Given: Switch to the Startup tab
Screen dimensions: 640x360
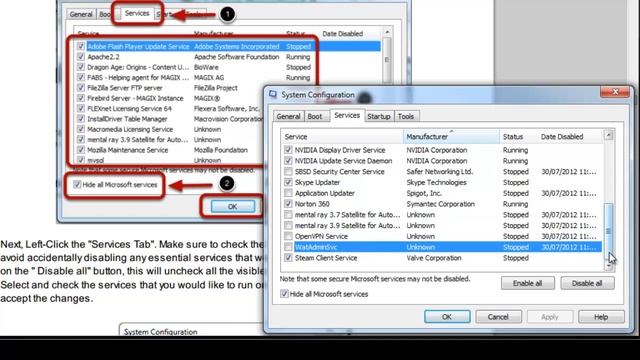Looking at the screenshot, I should click(379, 116).
